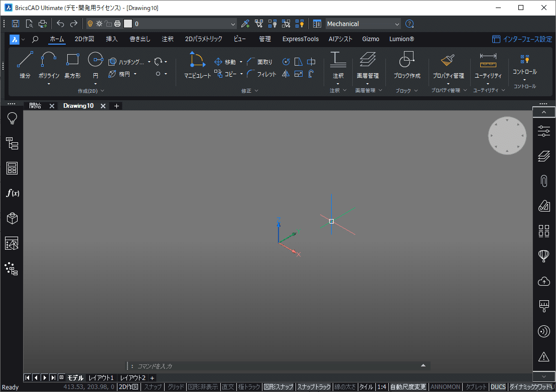Click the Mirror tool icon
Image resolution: width=556 pixels, height=392 pixels.
coord(286,74)
